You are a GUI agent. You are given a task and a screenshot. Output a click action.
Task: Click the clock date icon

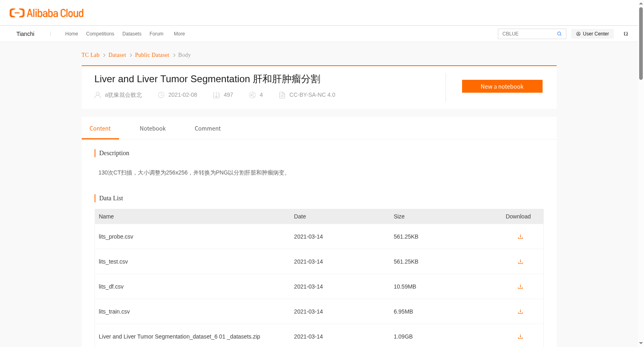pyautogui.click(x=161, y=95)
